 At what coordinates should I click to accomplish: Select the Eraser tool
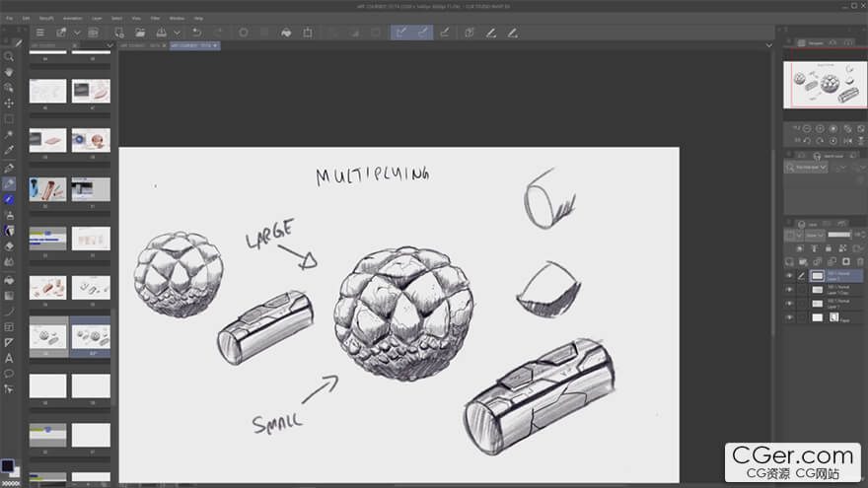click(x=9, y=246)
